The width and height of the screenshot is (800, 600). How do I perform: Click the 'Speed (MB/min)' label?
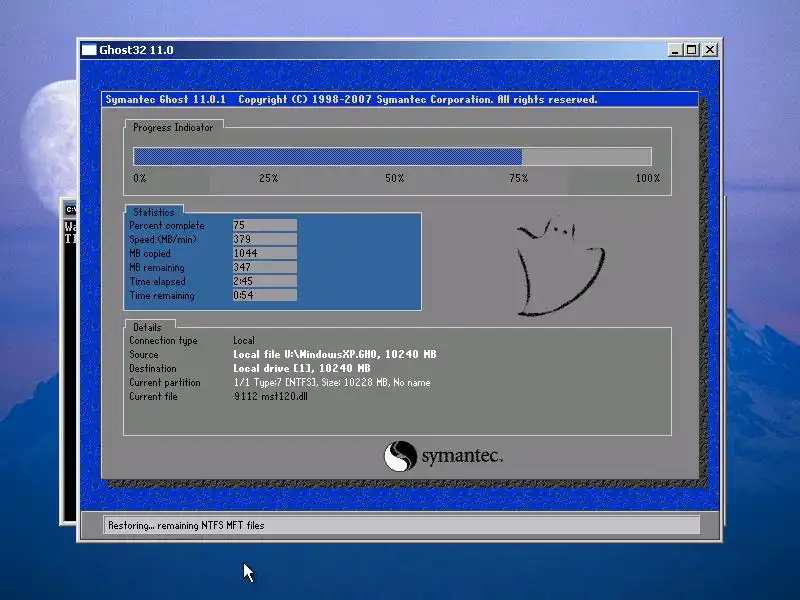[163, 239]
